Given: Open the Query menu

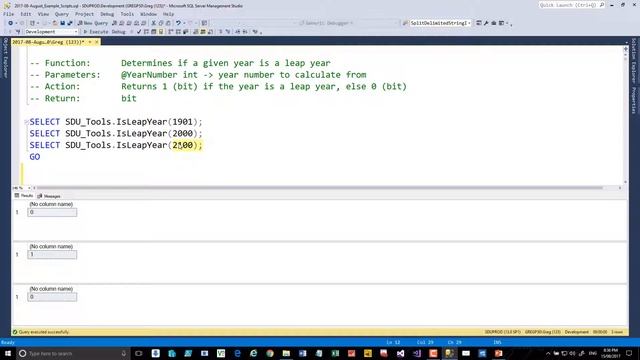Looking at the screenshot, I should coord(62,14).
